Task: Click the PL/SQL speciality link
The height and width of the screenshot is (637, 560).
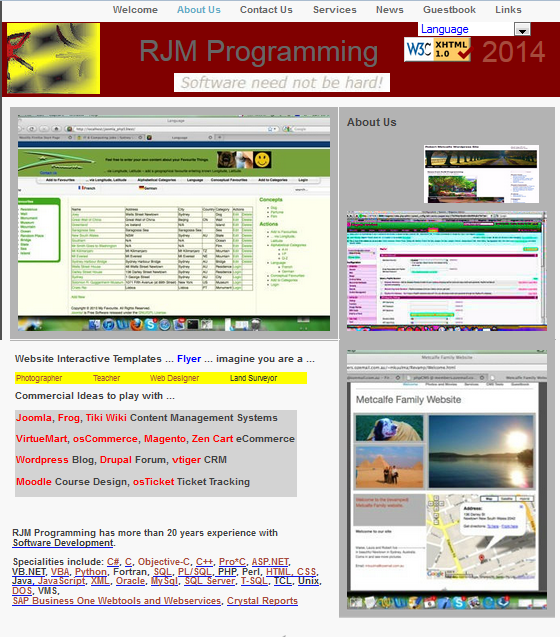Action: (195, 572)
